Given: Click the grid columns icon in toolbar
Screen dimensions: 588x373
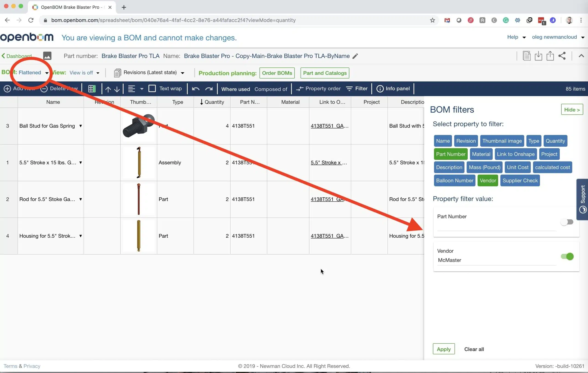Looking at the screenshot, I should [x=92, y=89].
